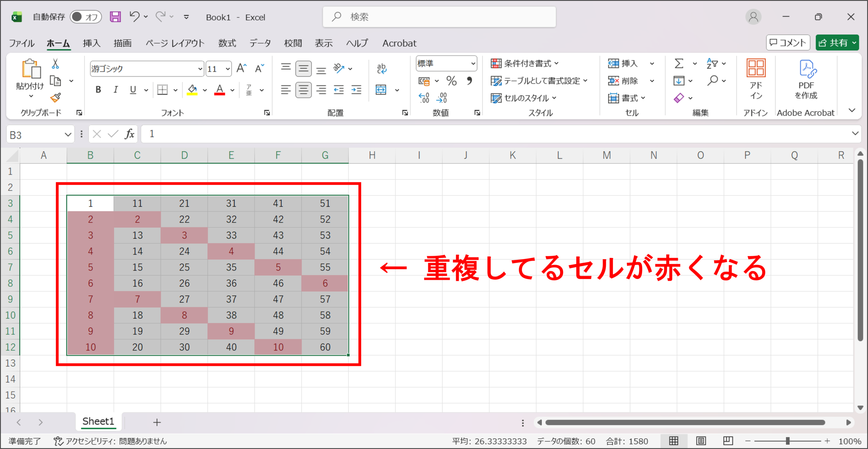Image resolution: width=868 pixels, height=449 pixels.
Task: Click the insert function fx icon
Action: coord(130,134)
